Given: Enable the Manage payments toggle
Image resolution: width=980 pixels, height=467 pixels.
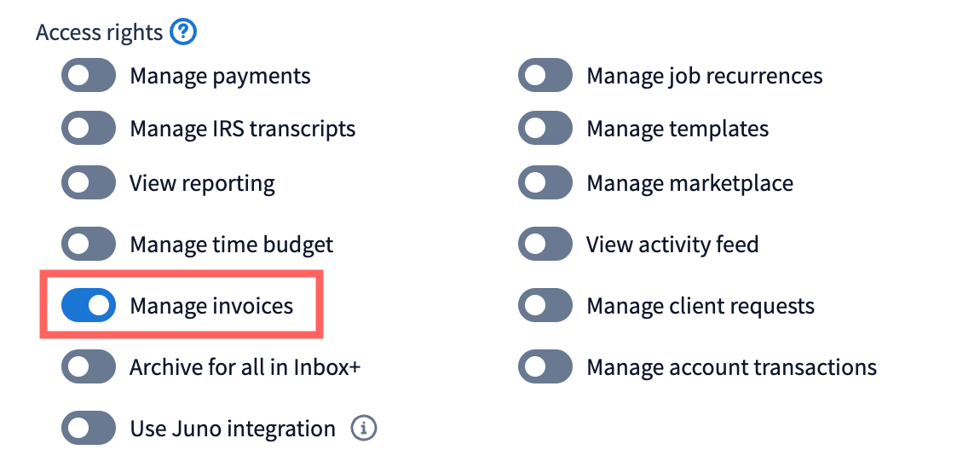Looking at the screenshot, I should (88, 76).
